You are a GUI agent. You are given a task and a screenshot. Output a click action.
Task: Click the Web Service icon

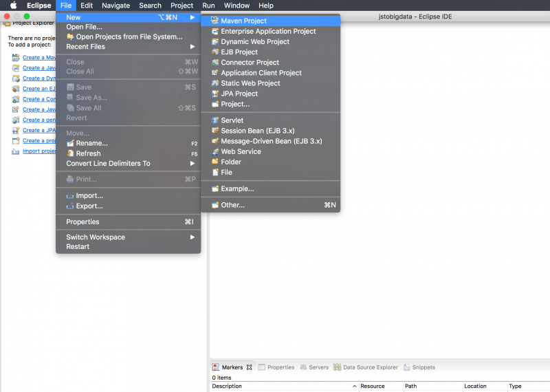(x=215, y=151)
